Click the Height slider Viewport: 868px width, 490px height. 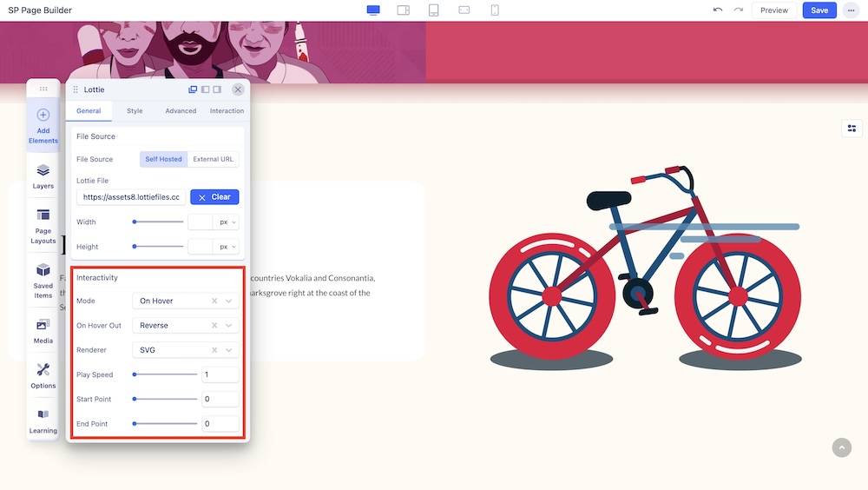(x=158, y=246)
